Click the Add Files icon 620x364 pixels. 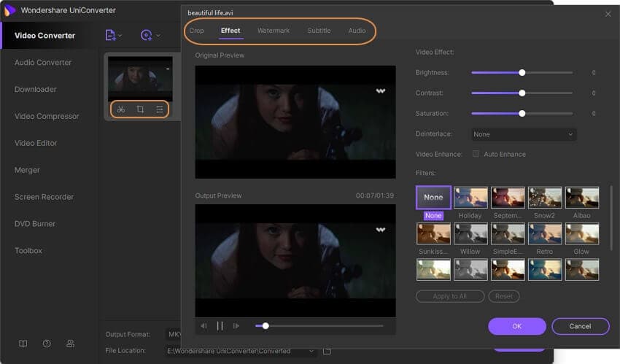click(x=110, y=35)
